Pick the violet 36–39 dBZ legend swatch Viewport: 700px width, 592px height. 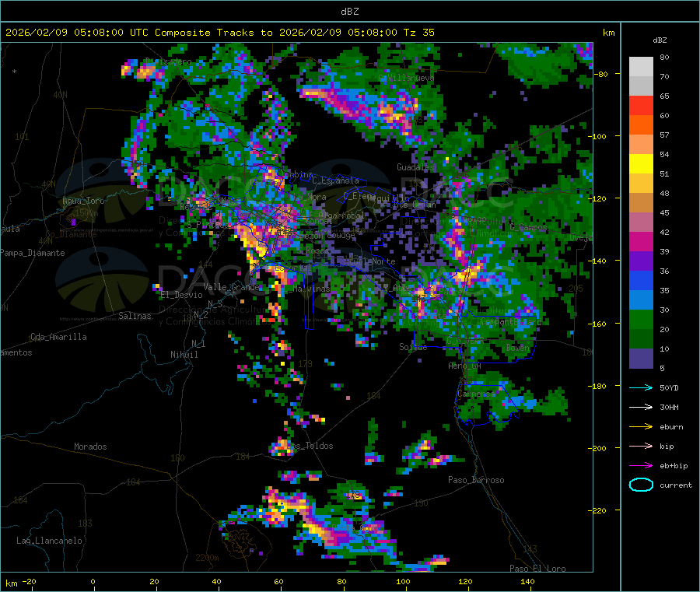(641, 261)
